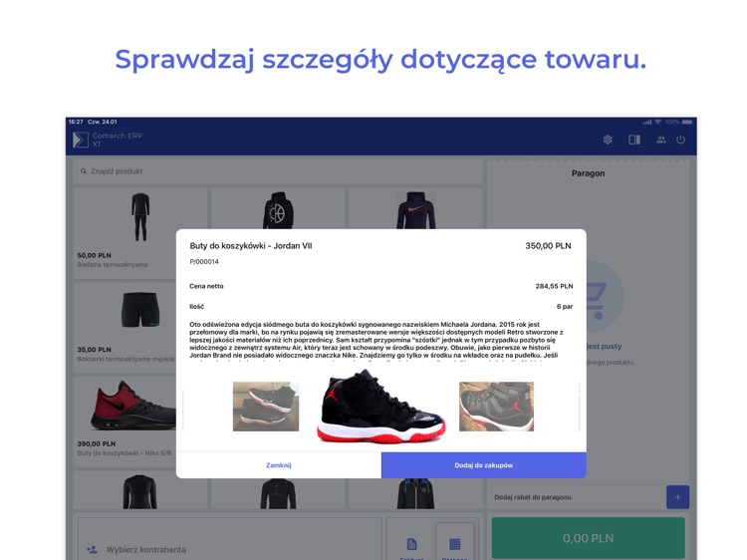Open the black hoodie with logo tile
This screenshot has width=747, height=560.
(278, 208)
